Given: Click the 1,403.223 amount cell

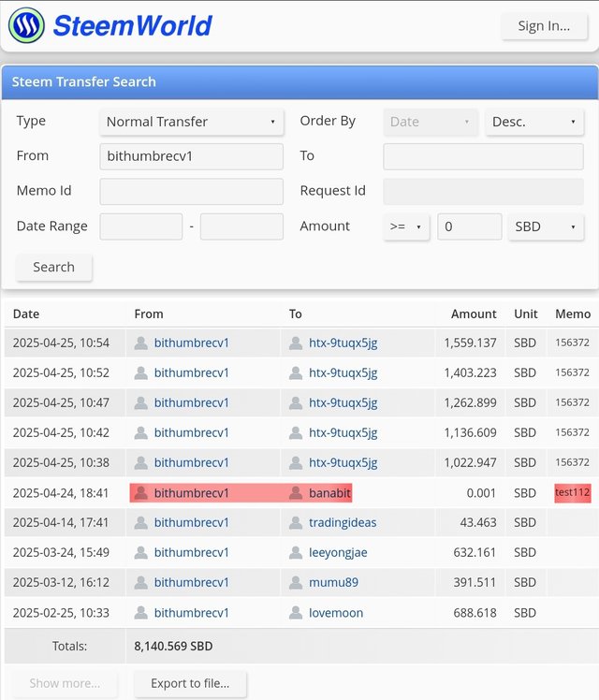Looking at the screenshot, I should pyautogui.click(x=470, y=372).
